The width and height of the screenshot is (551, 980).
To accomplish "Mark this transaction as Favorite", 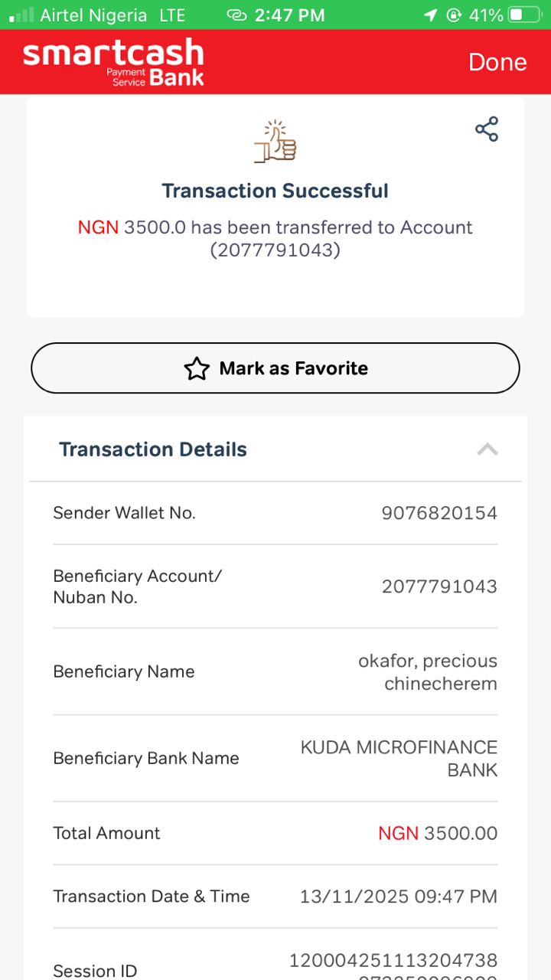I will point(275,368).
